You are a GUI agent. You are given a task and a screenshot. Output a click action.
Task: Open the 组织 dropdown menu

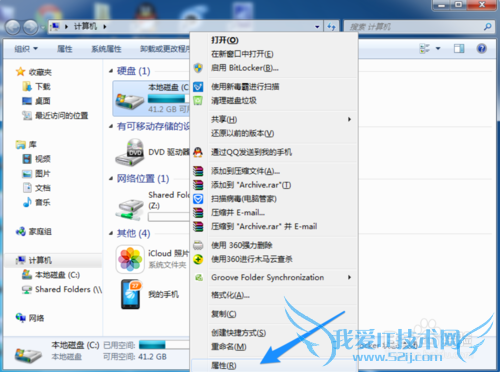coord(26,49)
